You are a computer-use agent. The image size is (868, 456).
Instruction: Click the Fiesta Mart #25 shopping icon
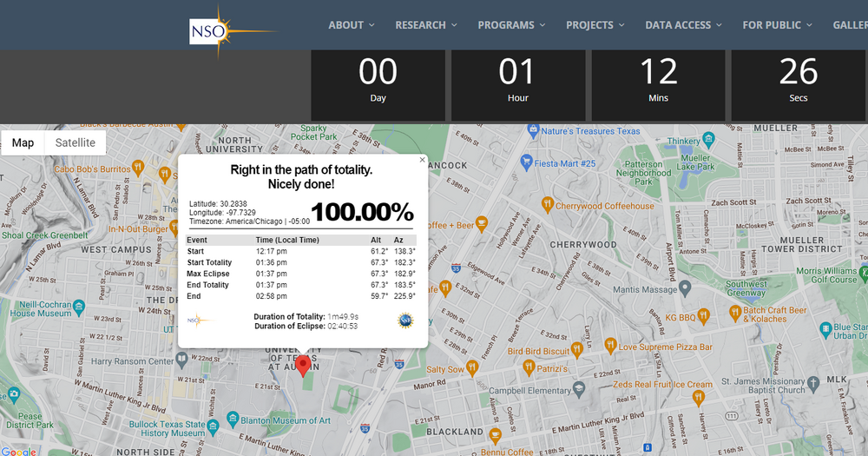point(524,162)
